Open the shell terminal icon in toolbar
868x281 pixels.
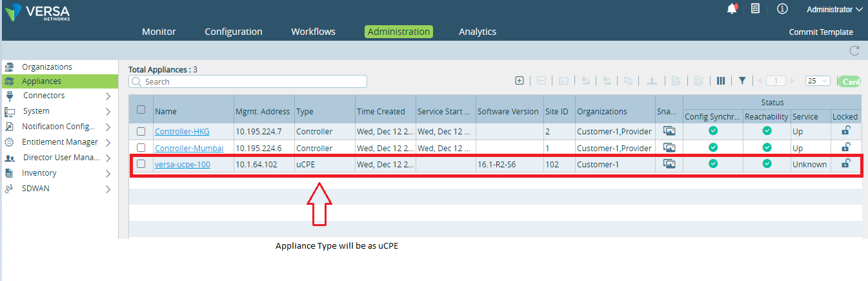[563, 81]
